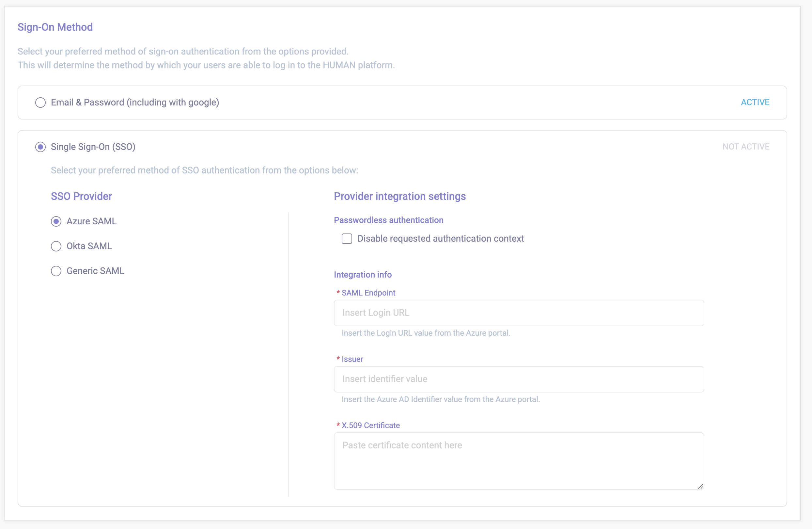
Task: Click Disable requested authentication context label
Action: (440, 239)
